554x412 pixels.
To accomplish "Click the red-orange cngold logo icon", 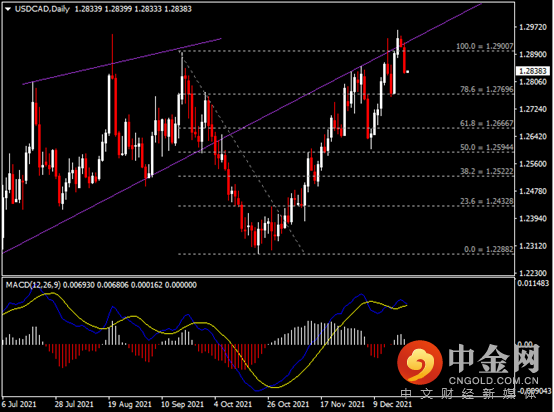I will pyautogui.click(x=420, y=362).
